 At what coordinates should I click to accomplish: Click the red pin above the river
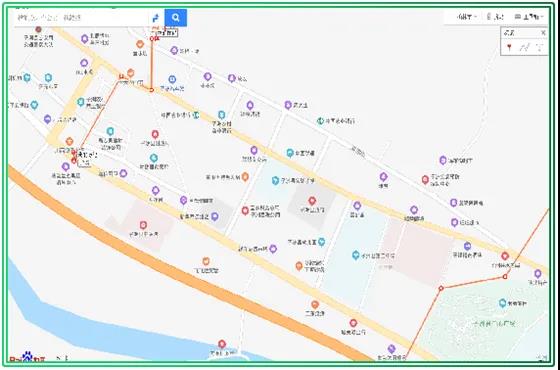pyautogui.click(x=222, y=344)
